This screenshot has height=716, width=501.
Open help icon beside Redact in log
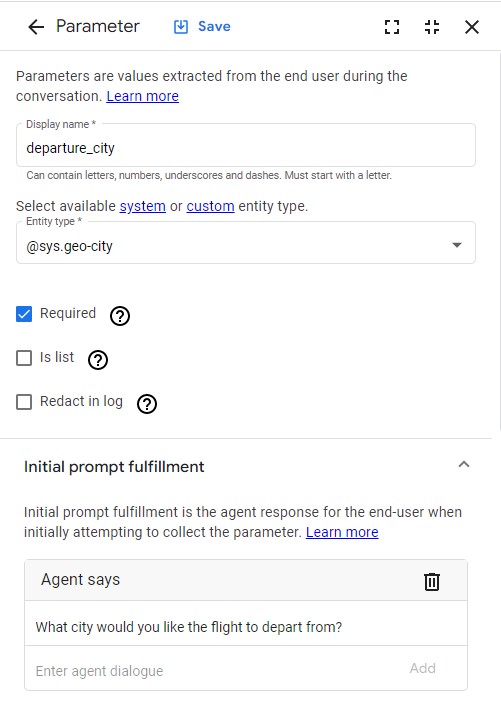click(147, 404)
